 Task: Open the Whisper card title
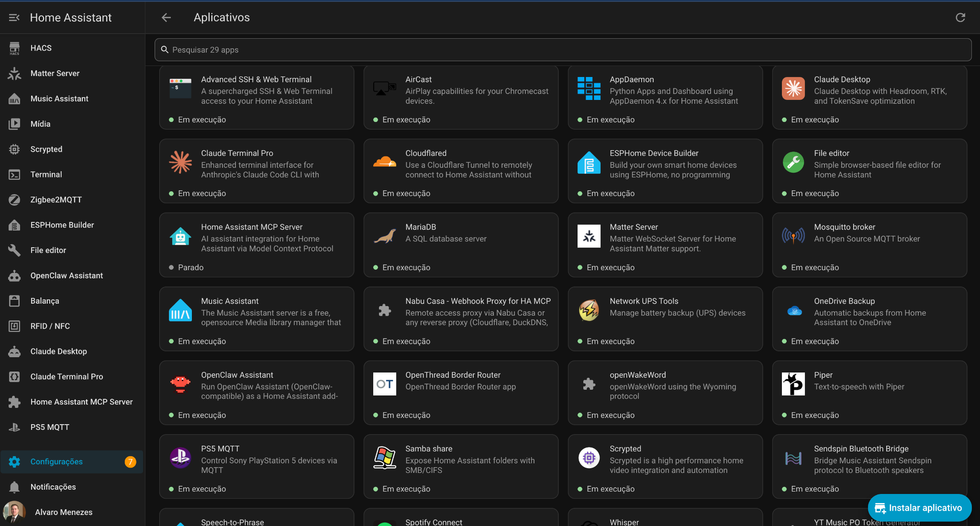point(624,522)
